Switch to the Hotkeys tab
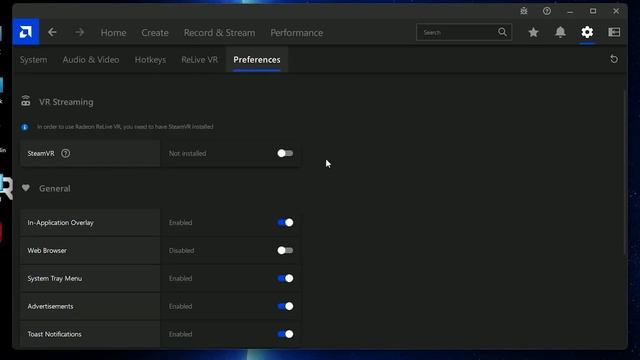640x360 pixels. (150, 60)
